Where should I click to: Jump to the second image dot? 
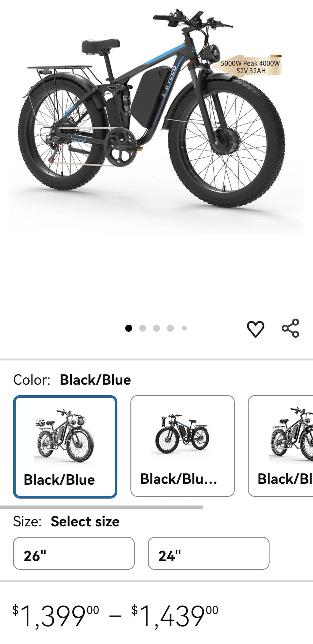pyautogui.click(x=142, y=328)
